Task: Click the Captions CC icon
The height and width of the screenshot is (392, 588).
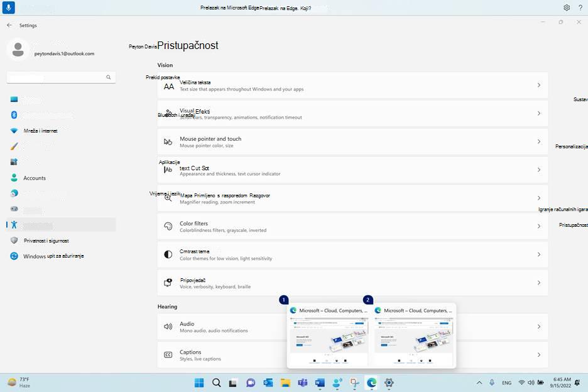Action: pyautogui.click(x=168, y=354)
